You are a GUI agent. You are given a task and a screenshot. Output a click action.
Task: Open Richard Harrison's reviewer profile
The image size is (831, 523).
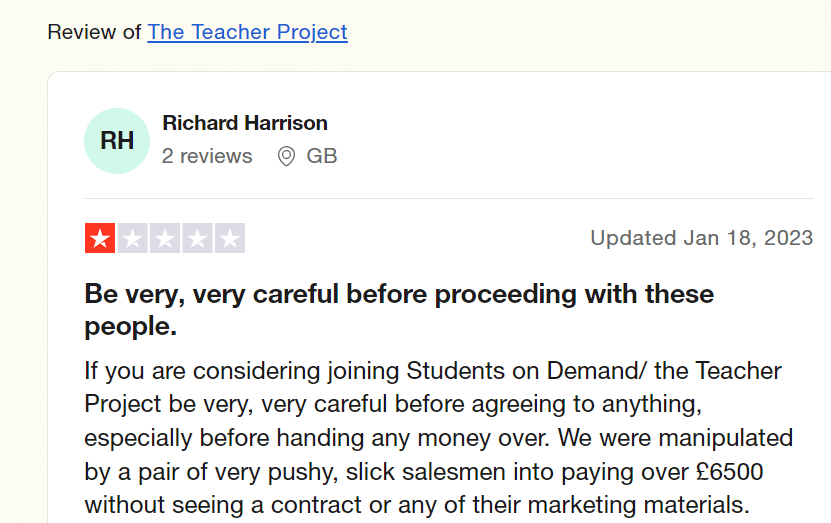[245, 123]
